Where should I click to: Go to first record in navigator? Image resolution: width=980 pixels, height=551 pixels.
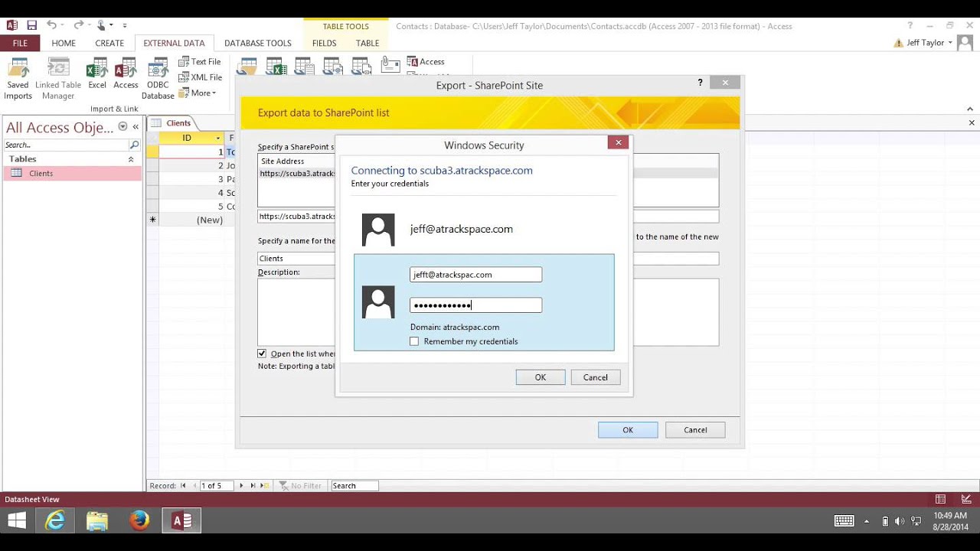pos(183,485)
